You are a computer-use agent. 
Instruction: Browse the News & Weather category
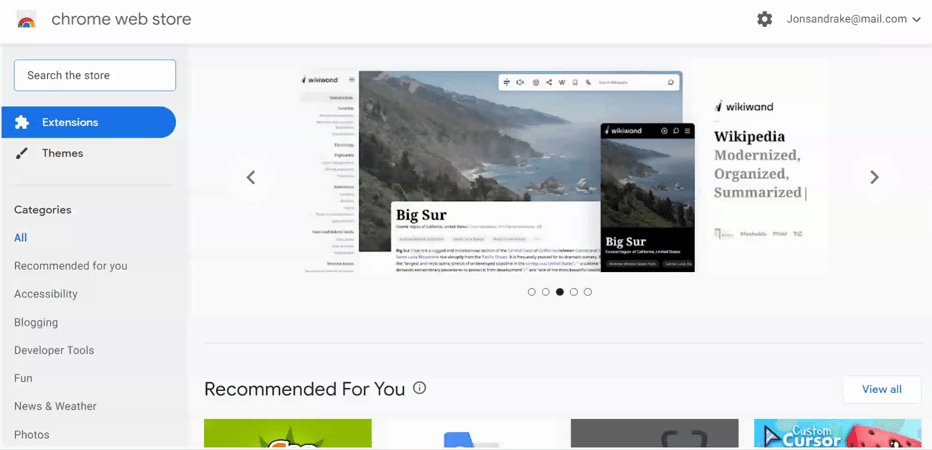tap(55, 406)
